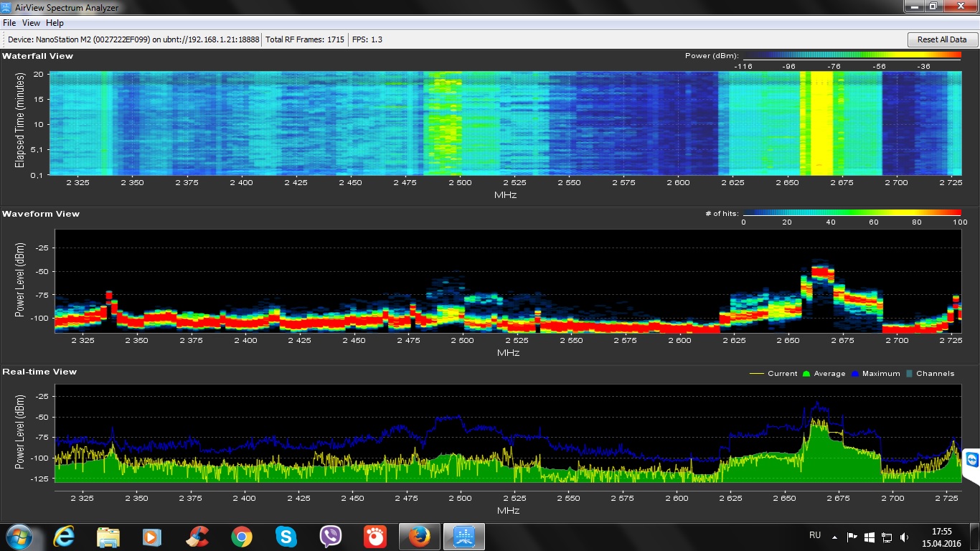Launch Google Chrome from the taskbar

(241, 537)
